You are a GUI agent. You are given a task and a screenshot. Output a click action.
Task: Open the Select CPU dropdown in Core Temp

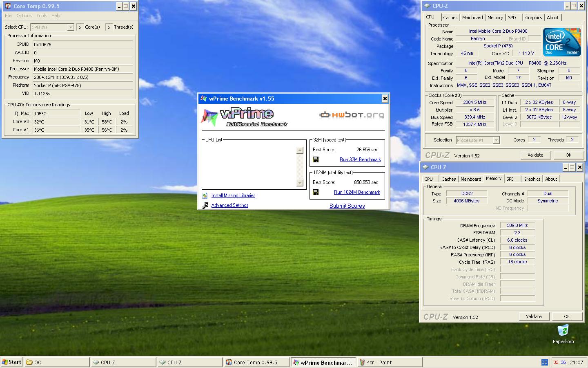coord(70,27)
